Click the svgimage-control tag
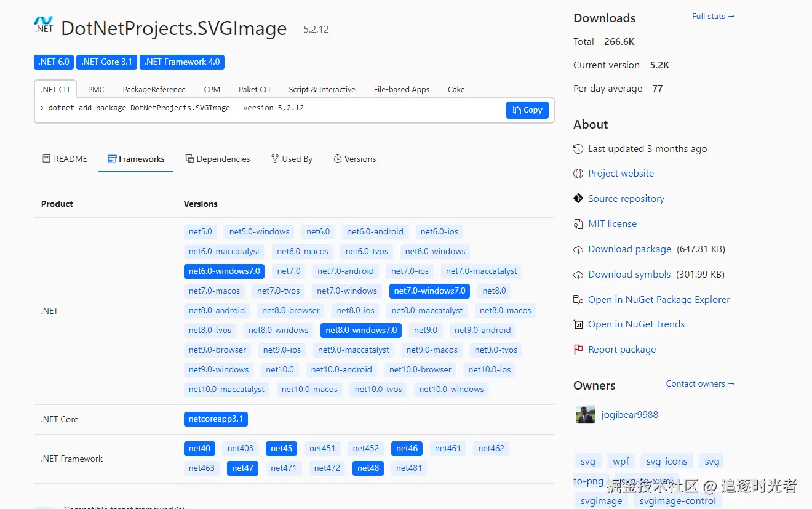 tap(678, 501)
